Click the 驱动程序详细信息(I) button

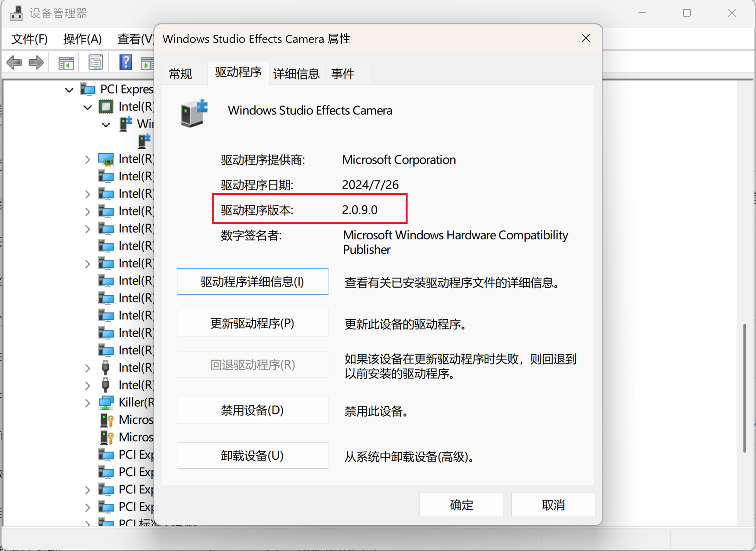[x=253, y=281]
